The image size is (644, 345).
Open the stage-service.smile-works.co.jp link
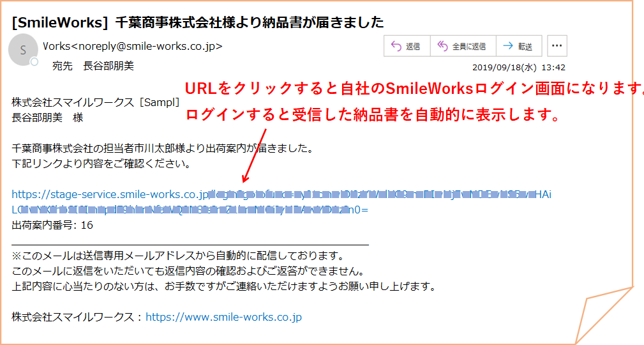pos(281,202)
